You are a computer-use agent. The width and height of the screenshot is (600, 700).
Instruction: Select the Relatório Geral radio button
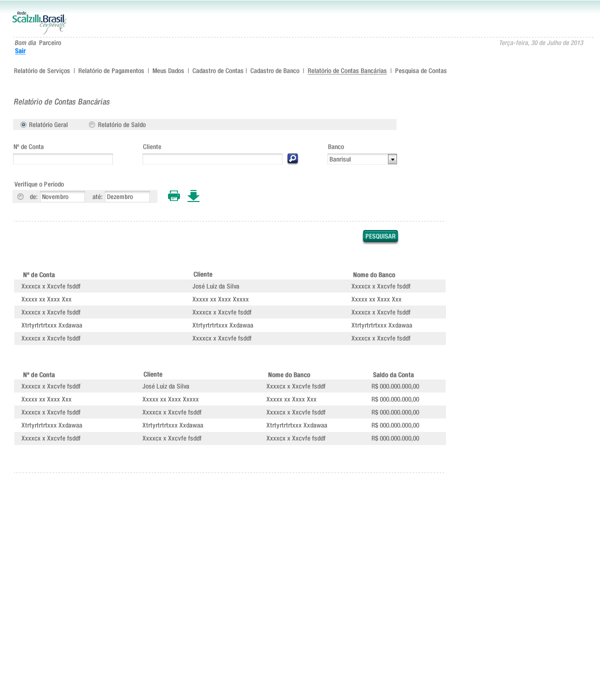(23, 125)
